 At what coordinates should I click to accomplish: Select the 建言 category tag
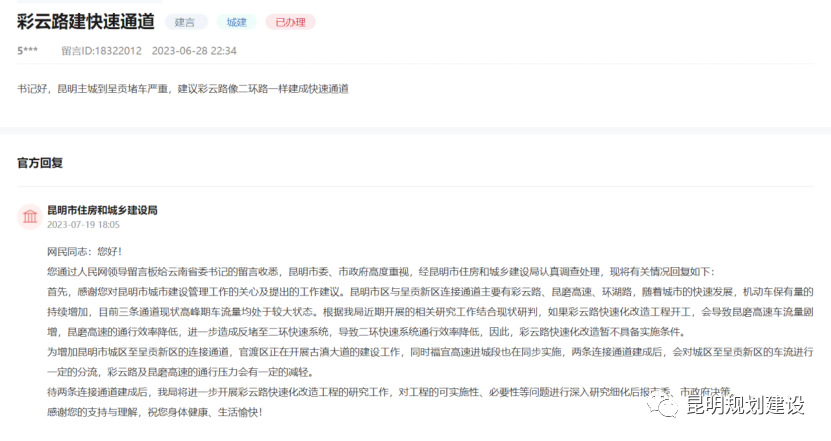click(185, 21)
